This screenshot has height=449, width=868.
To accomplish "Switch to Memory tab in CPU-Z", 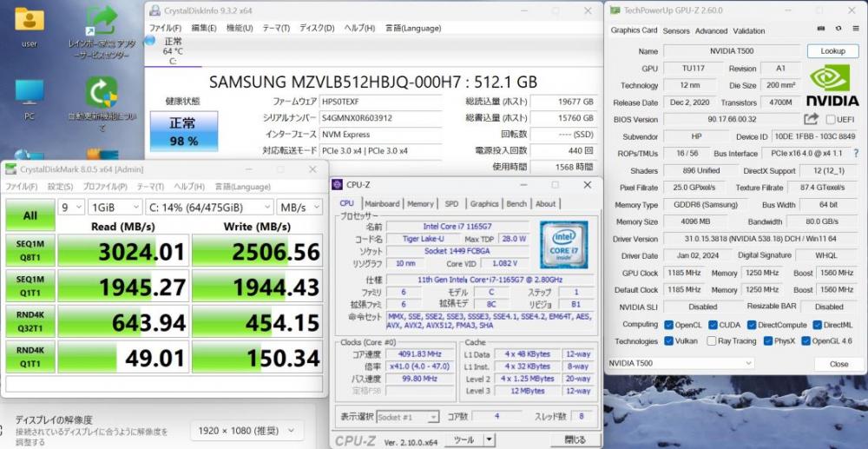I will coord(420,204).
